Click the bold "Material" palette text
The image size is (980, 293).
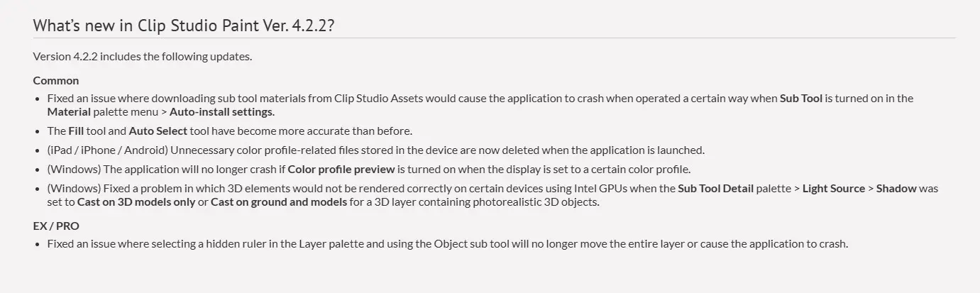69,111
